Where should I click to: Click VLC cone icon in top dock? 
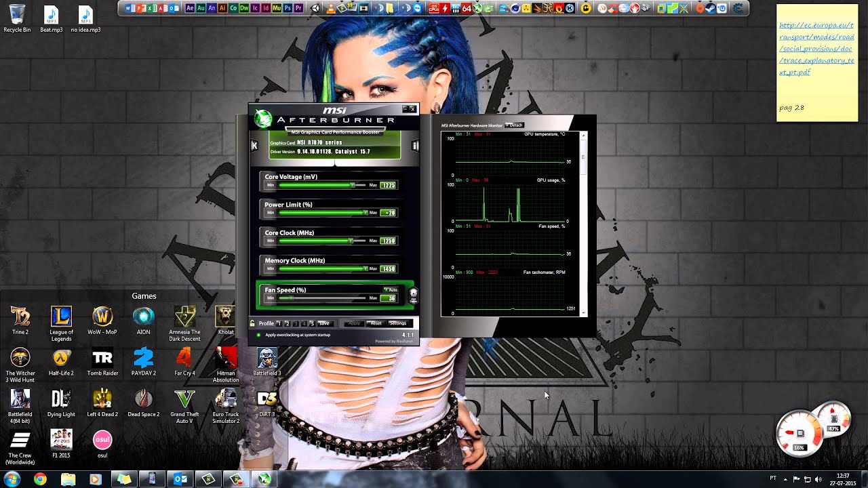click(x=330, y=8)
